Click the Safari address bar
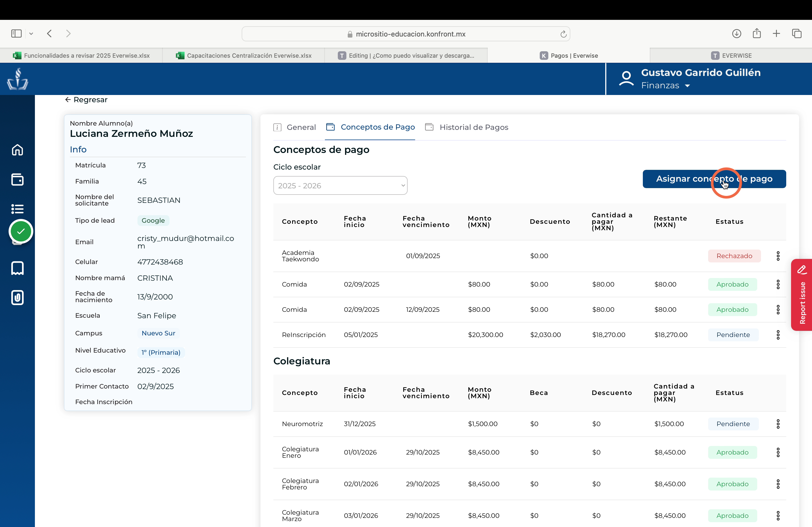Screen dimensions: 812x527 (406, 34)
